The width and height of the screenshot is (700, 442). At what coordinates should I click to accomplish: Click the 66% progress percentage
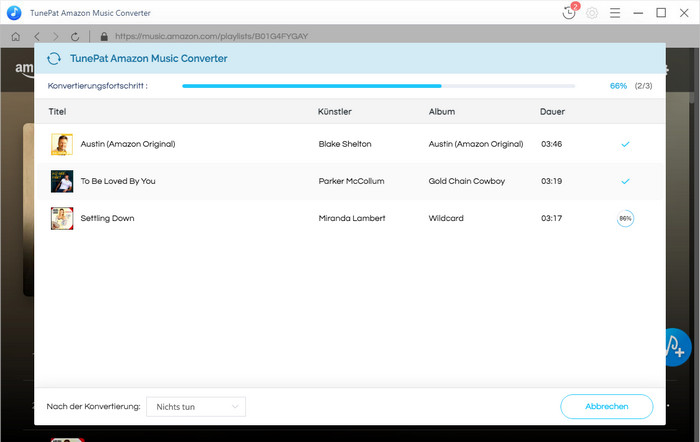(x=618, y=86)
